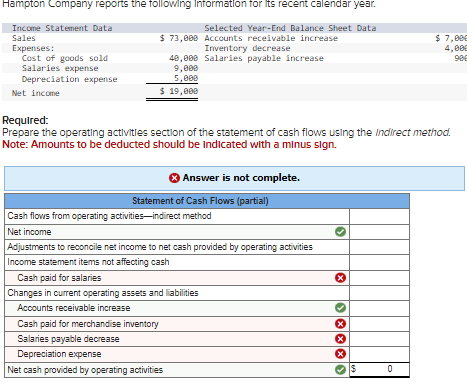The image size is (467, 390).
Task: Click the Net income value $ 19,000
Action: click(x=179, y=91)
